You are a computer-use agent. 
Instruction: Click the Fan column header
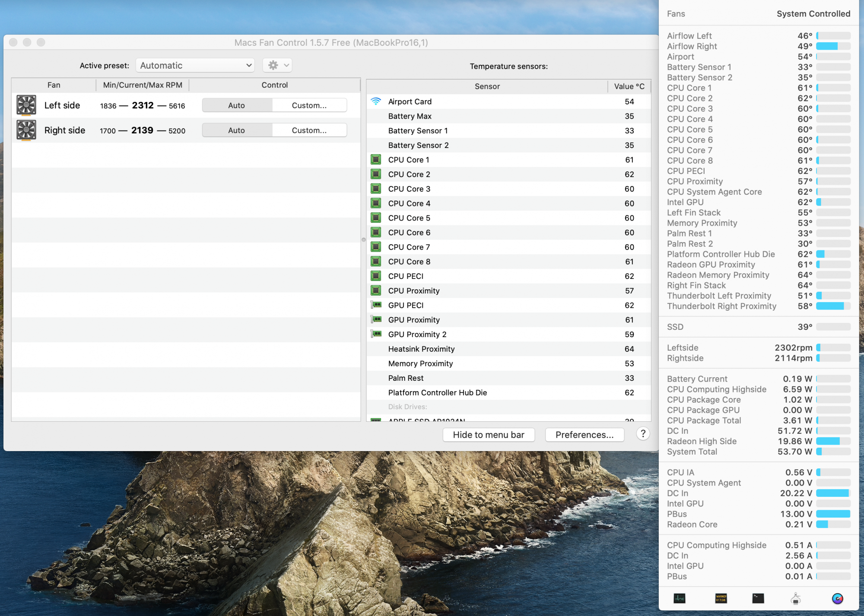click(x=54, y=85)
